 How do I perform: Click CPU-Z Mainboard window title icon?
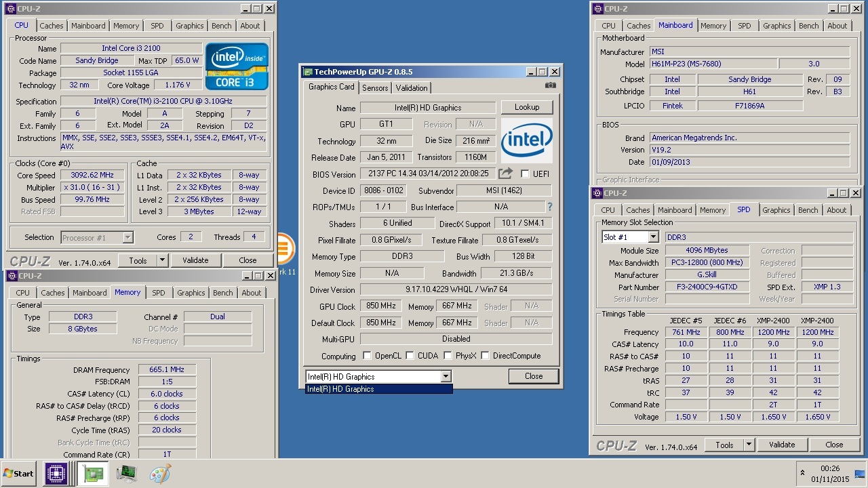point(597,9)
